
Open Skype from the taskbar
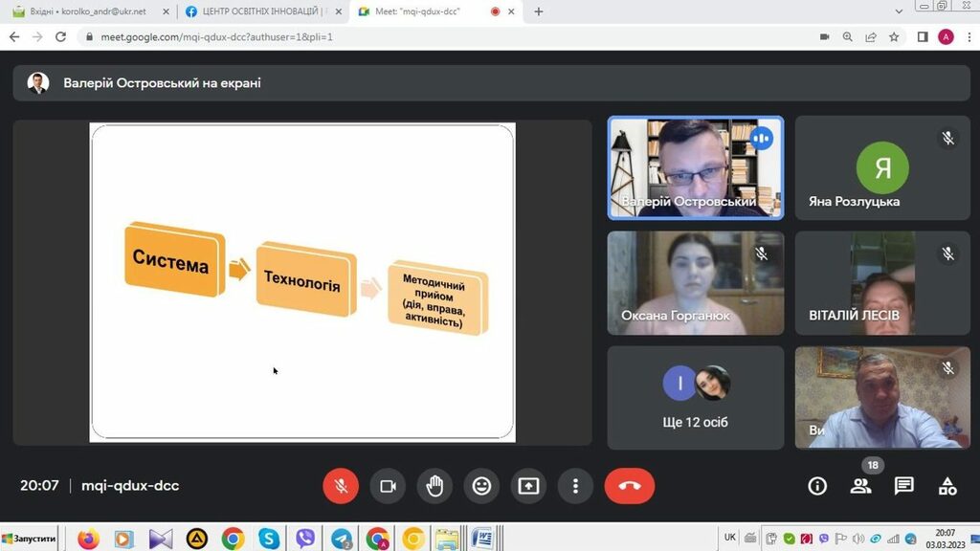(269, 540)
